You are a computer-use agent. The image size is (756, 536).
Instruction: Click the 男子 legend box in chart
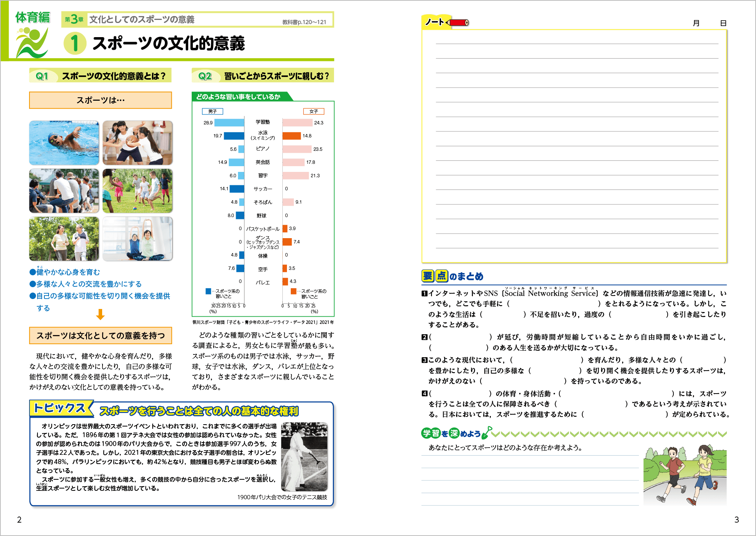[x=212, y=111]
